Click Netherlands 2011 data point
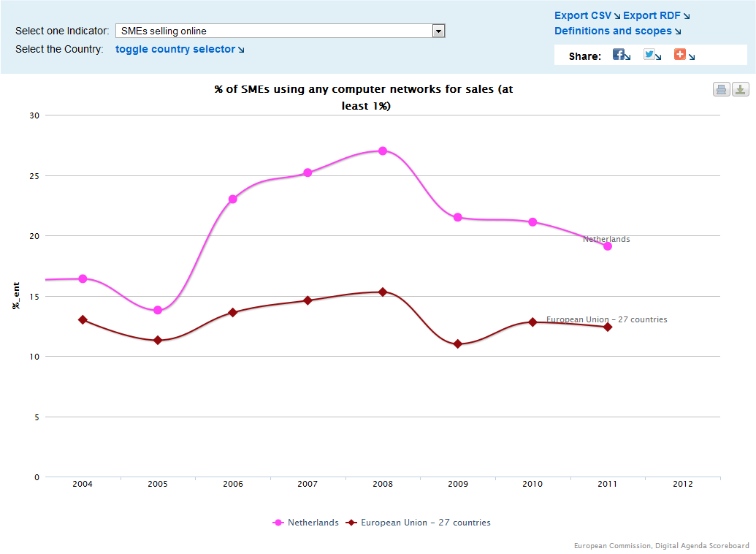Image resolution: width=756 pixels, height=554 pixels. [x=608, y=246]
